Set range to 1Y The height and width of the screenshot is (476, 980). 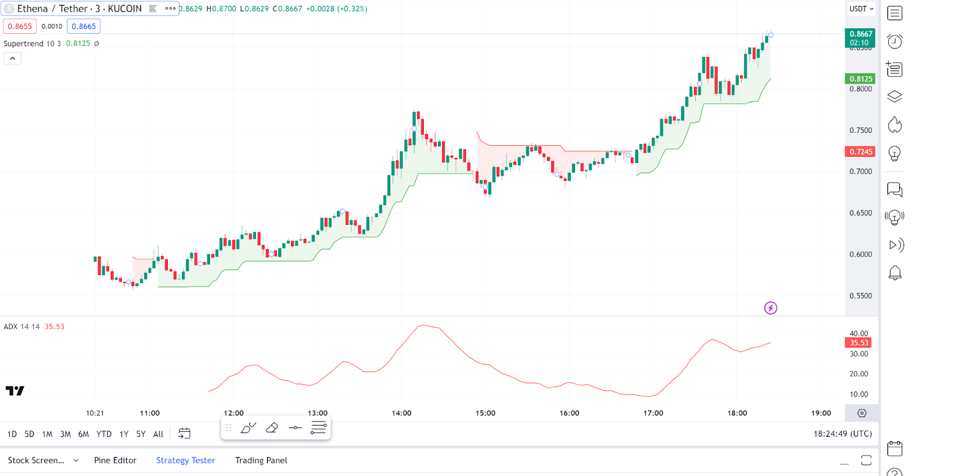tap(124, 434)
